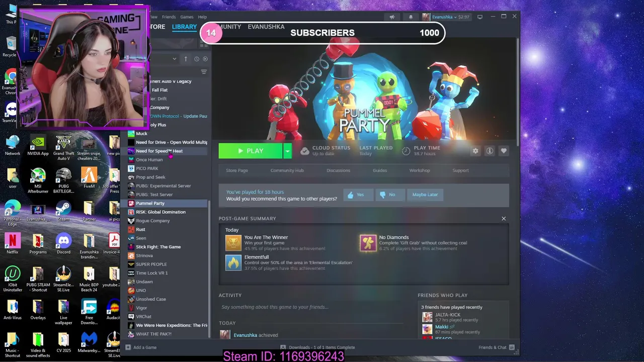
Task: Toggle ready-to-play filter icon
Action: 205,59
